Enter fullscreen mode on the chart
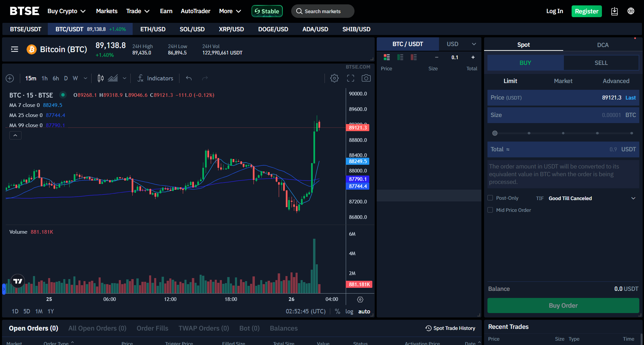 click(350, 78)
